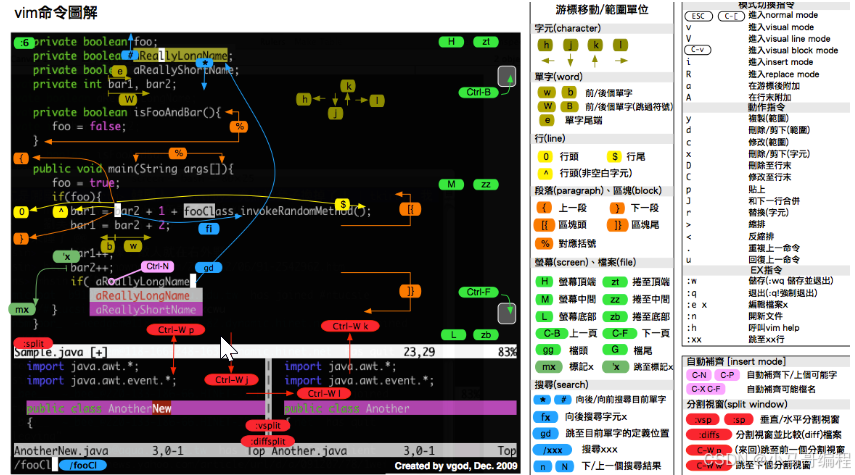Click the '搜尋(search)' section header

[561, 384]
